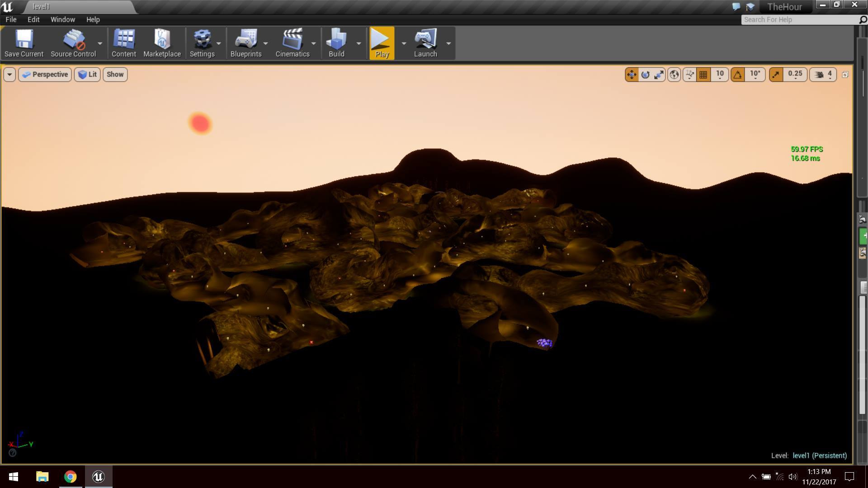Open the Perspective view type menu
Image resolution: width=868 pixels, height=488 pixels.
coord(45,75)
